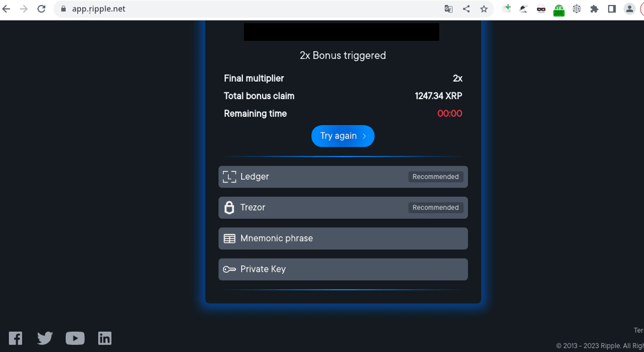Open the YouTube channel icon
The image size is (644, 352).
click(x=75, y=338)
